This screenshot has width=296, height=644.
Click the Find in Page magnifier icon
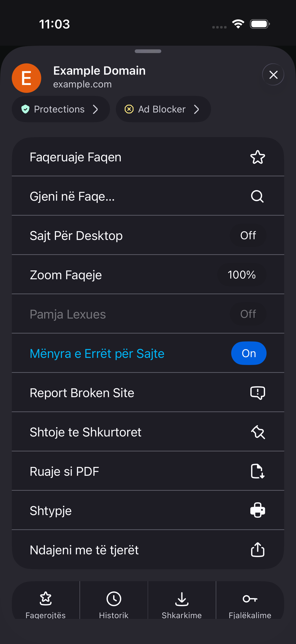click(x=257, y=196)
